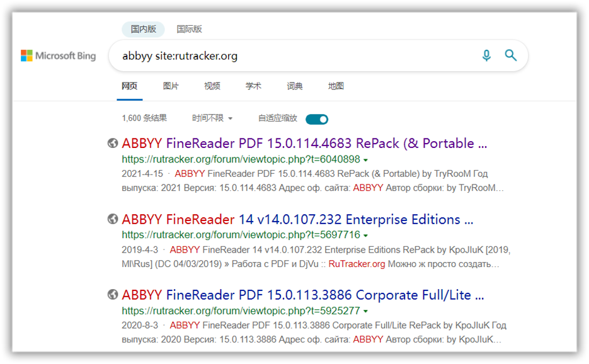Click the date 2020-8-3 in third snippet
Screen dimensions: 589x364
[x=140, y=326]
